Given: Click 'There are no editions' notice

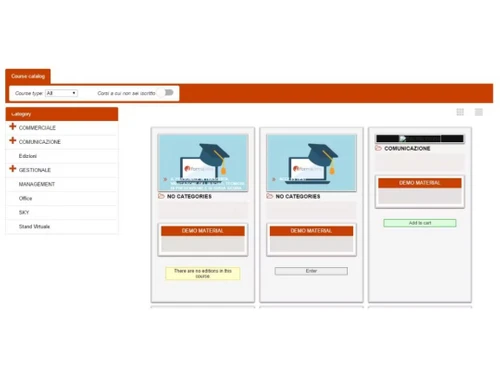Looking at the screenshot, I should [x=203, y=273].
